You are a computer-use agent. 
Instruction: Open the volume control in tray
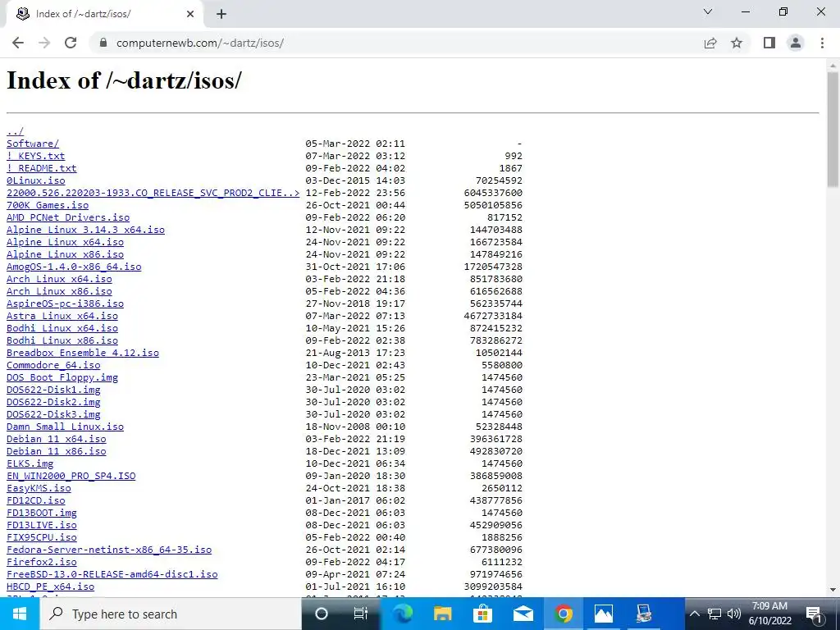pyautogui.click(x=734, y=614)
